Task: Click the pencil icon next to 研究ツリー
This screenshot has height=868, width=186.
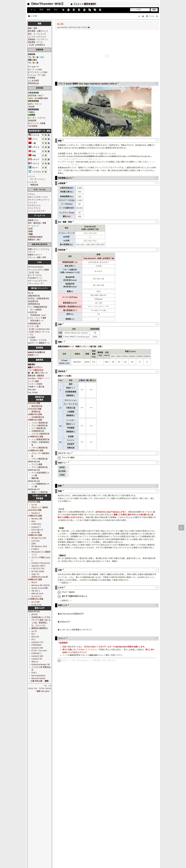Action: 68,462
